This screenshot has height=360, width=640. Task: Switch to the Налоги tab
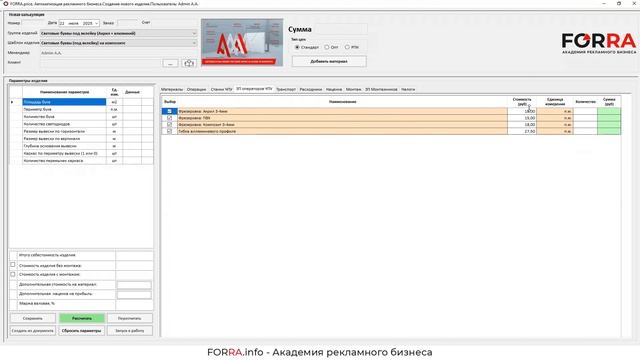click(x=408, y=89)
